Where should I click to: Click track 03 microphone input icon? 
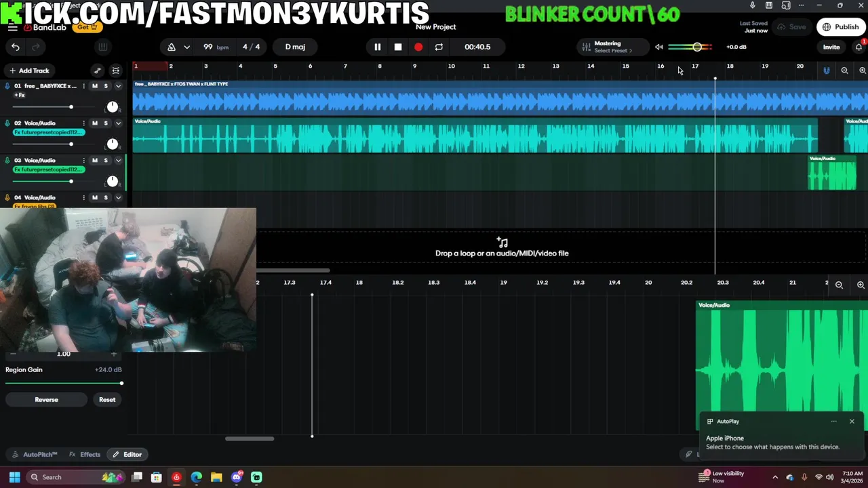coord(7,161)
